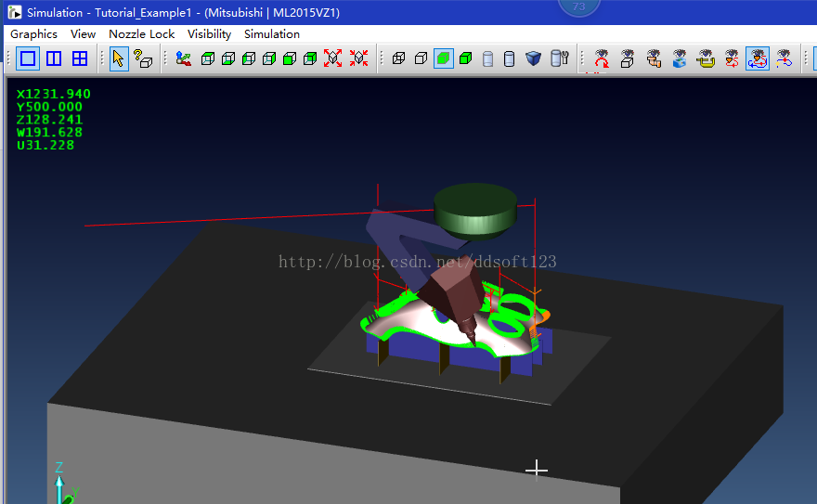Click the Simulation window title bar icon
This screenshot has height=504, width=817.
(15, 12)
